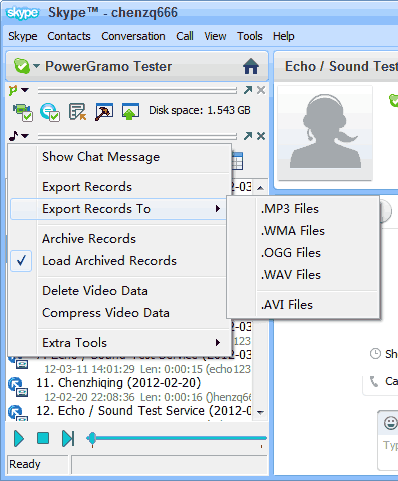Export to .WAV Files
The height and width of the screenshot is (481, 398).
coord(303,275)
